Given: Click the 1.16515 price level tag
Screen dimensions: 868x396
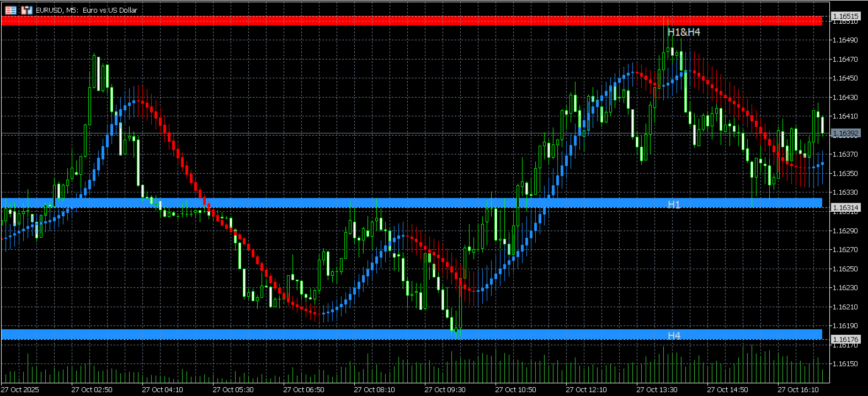Looking at the screenshot, I should click(845, 17).
